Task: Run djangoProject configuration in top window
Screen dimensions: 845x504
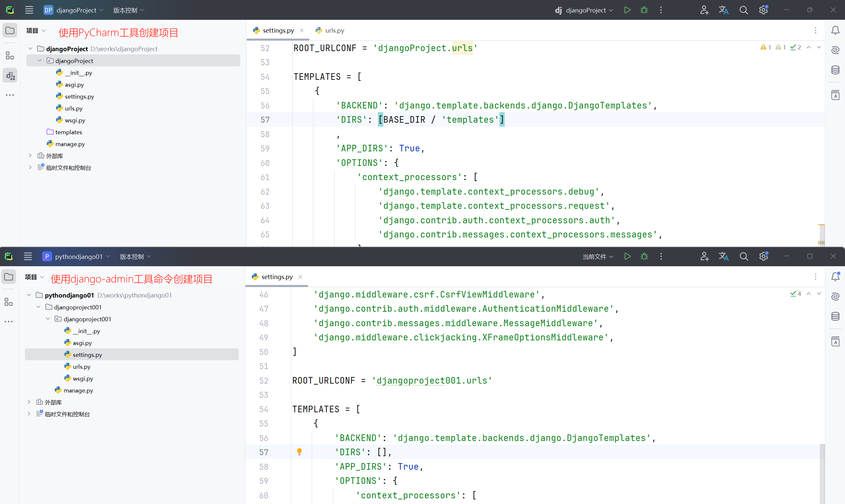Action: click(x=627, y=10)
